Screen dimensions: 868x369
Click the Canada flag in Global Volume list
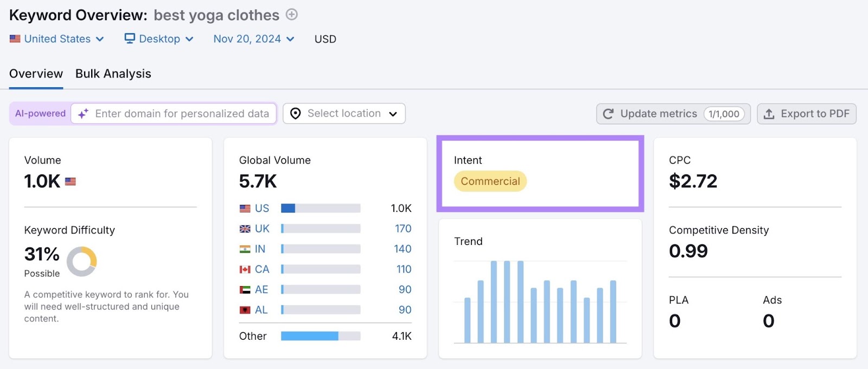[x=245, y=269]
